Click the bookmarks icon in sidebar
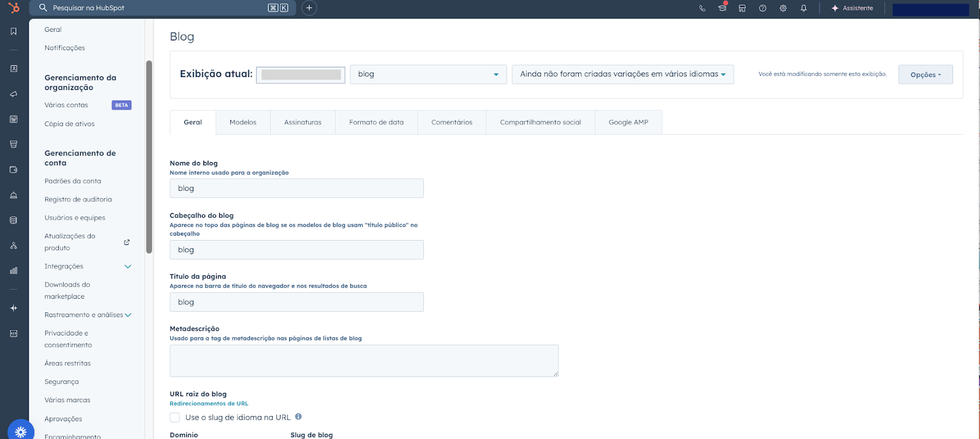 (13, 31)
